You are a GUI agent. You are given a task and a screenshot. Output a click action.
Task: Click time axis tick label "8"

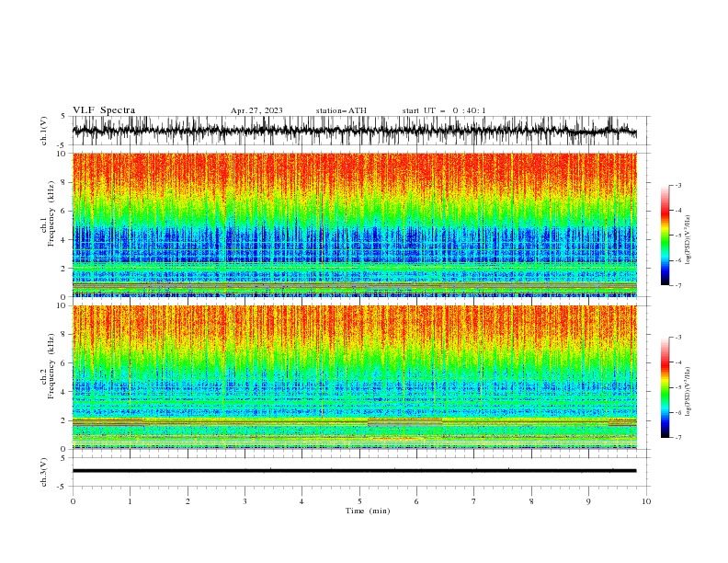[x=531, y=501]
